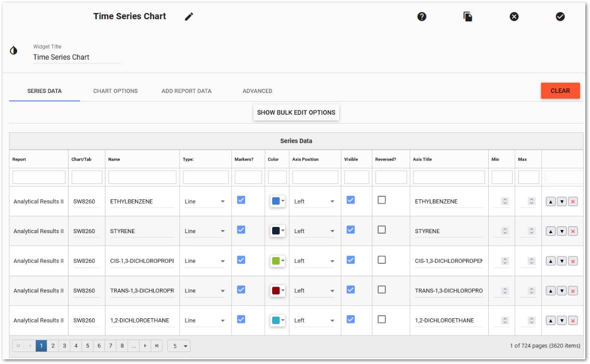Click the widget color theme icon
The width and height of the screenshot is (590, 364).
14,50
